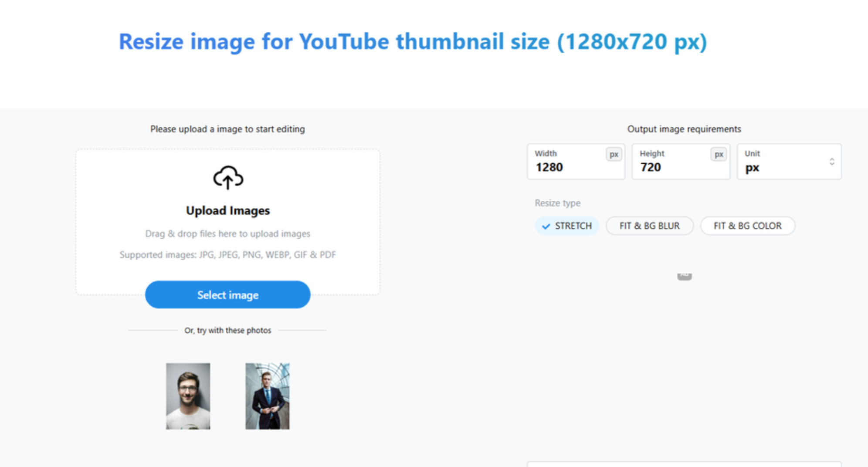
Task: Open the Unit dropdown showing px
Action: pyautogui.click(x=789, y=162)
